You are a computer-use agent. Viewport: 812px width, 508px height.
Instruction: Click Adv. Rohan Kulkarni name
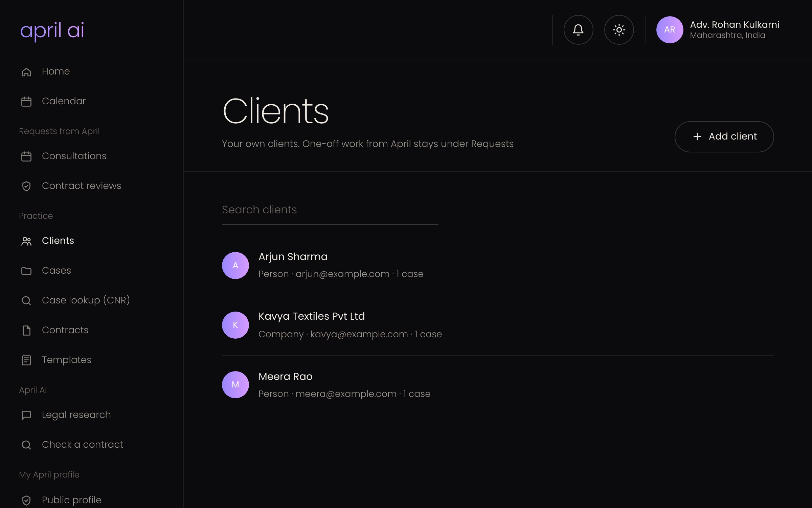click(x=735, y=25)
